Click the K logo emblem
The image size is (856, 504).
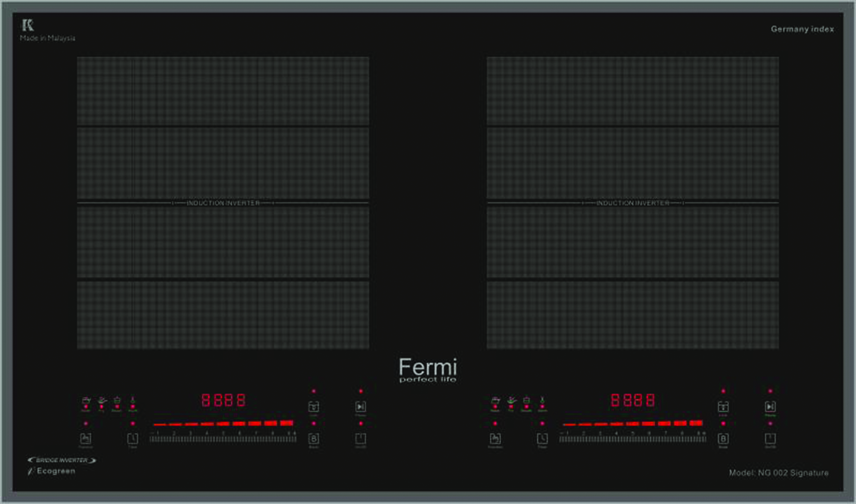[x=28, y=25]
